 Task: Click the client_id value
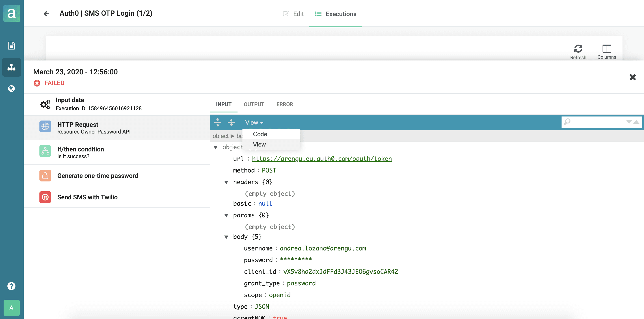point(341,272)
